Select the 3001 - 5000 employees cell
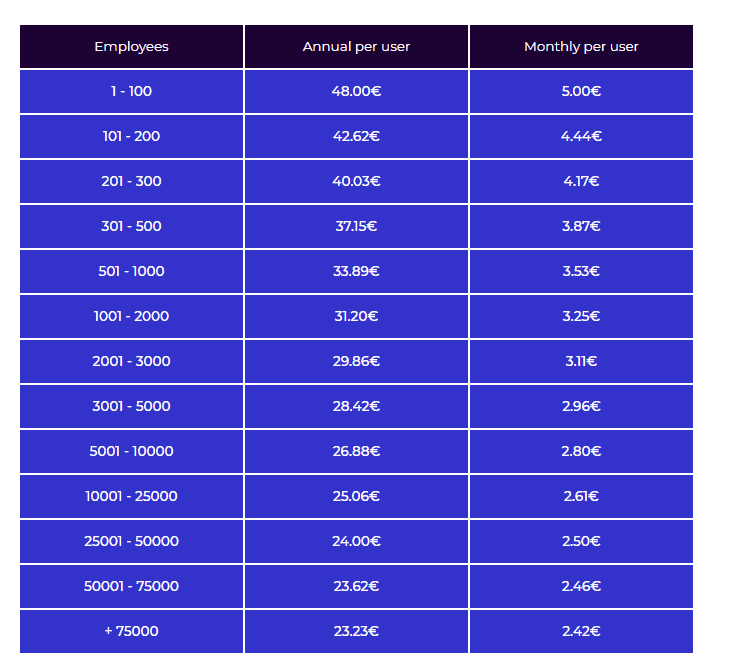Viewport: 740px width, 669px height. (131, 406)
